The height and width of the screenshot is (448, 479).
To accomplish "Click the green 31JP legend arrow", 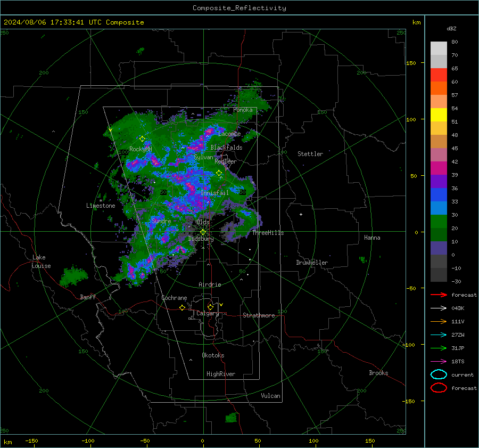I will [x=439, y=348].
